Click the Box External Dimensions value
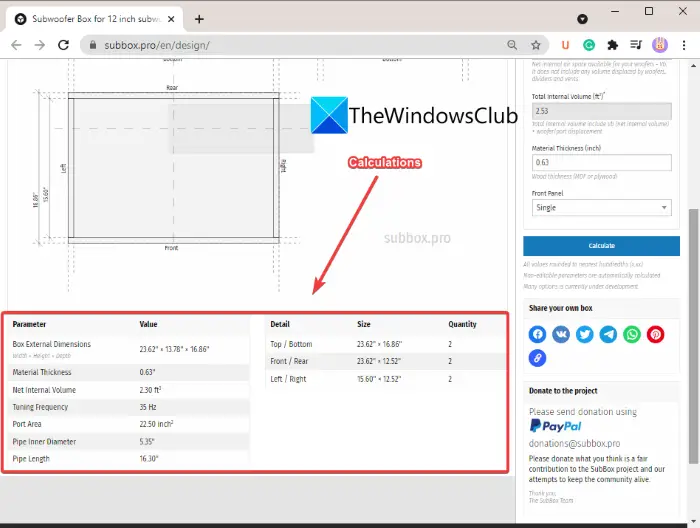 (x=174, y=349)
